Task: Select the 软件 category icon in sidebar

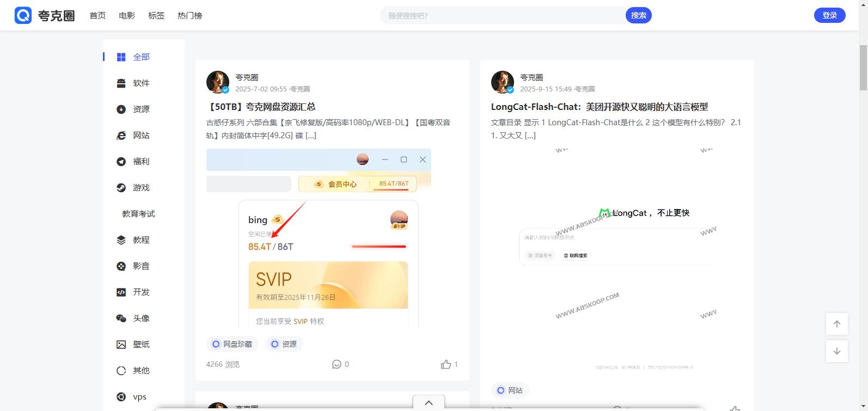Action: click(121, 83)
